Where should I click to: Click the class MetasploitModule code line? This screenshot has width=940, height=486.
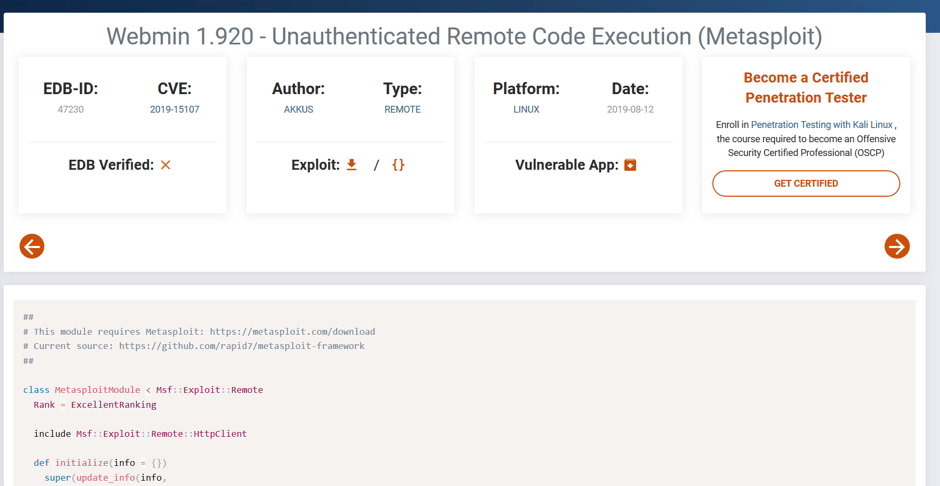143,390
